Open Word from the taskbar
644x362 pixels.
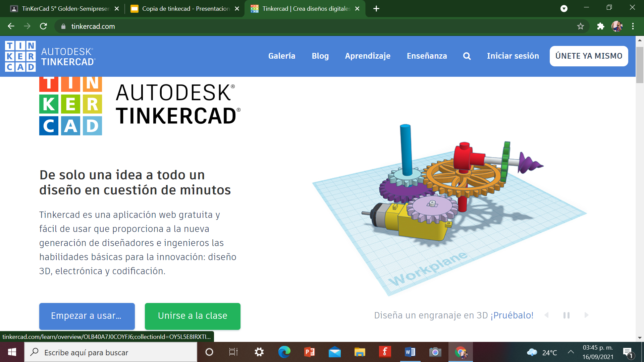pos(410,352)
